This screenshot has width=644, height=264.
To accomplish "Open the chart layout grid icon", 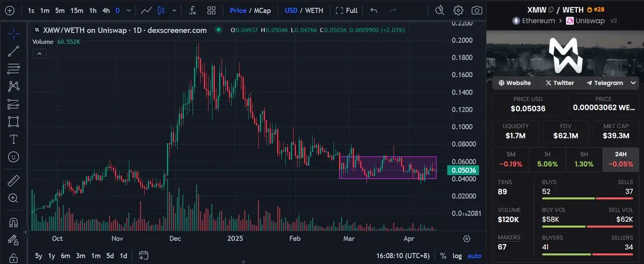I will (212, 11).
